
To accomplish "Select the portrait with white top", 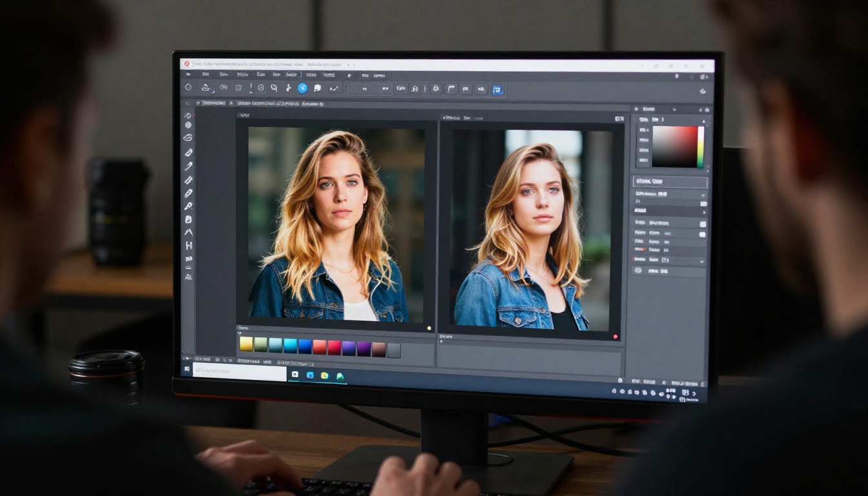I will (336, 223).
